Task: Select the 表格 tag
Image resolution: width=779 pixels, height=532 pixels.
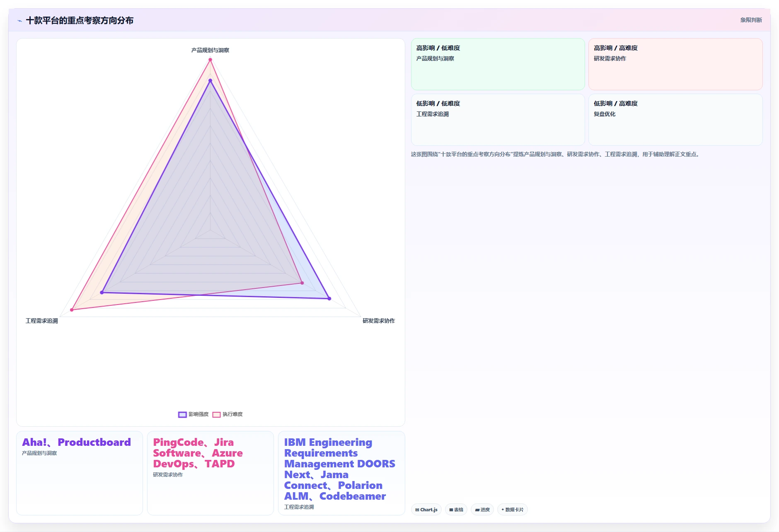Action: coord(456,510)
